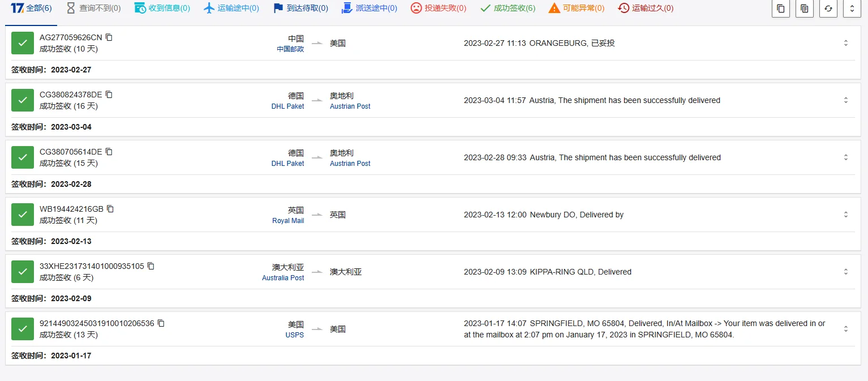Click tracking number AG277059626CN text
The height and width of the screenshot is (381, 868).
(71, 37)
